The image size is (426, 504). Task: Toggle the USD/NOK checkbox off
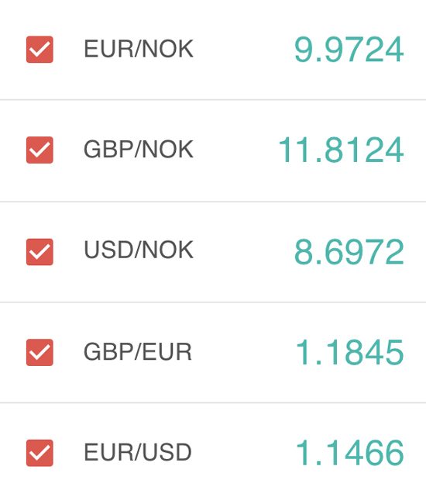(x=40, y=252)
